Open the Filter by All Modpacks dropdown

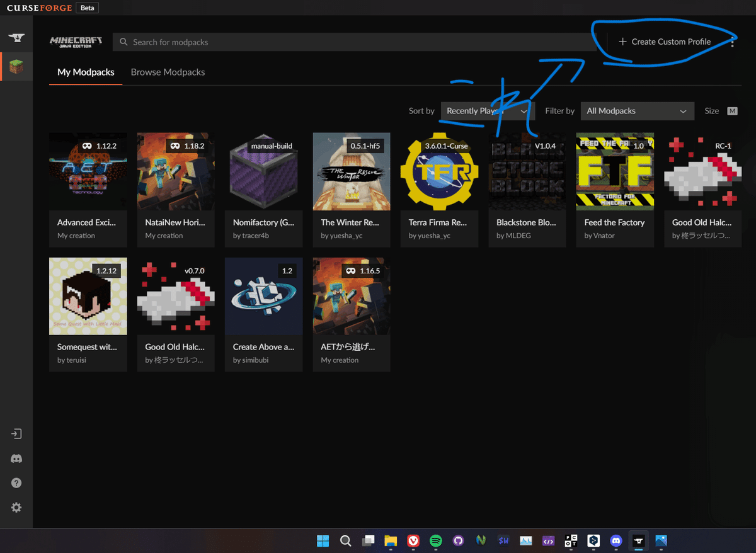(636, 110)
